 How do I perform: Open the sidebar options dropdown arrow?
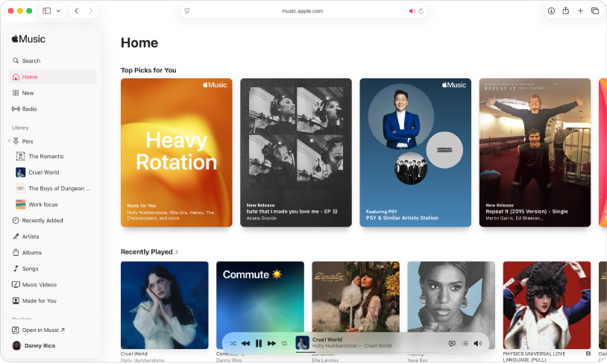coord(58,11)
